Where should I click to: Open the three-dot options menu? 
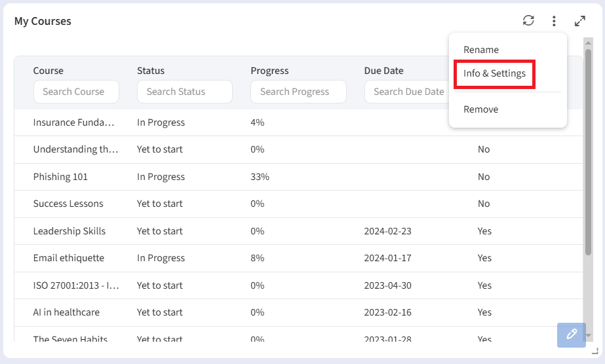click(x=554, y=21)
